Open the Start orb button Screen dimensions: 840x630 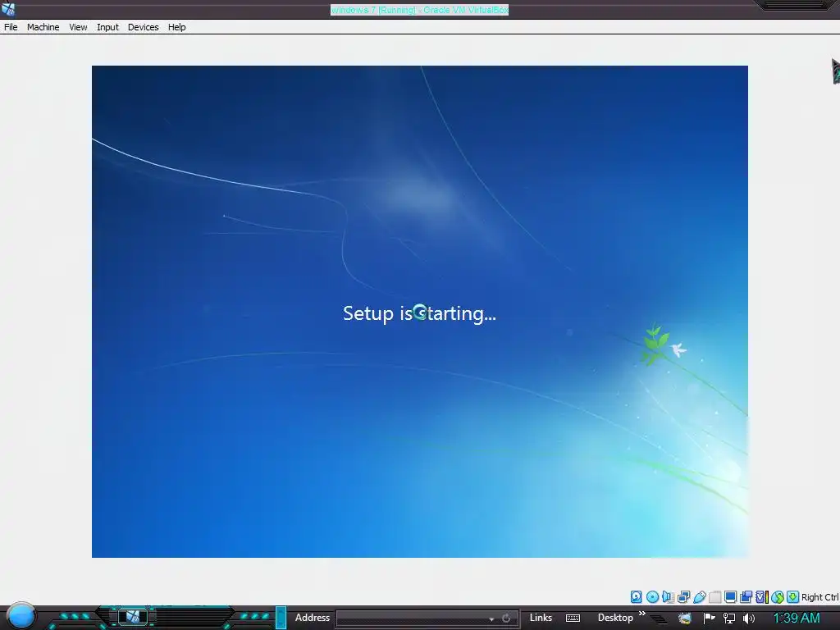(21, 617)
